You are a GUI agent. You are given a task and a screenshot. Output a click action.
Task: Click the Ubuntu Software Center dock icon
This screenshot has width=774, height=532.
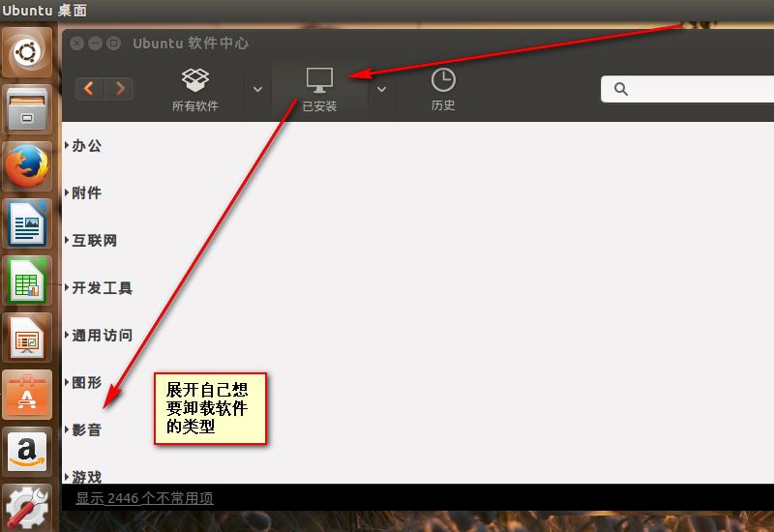[x=27, y=395]
